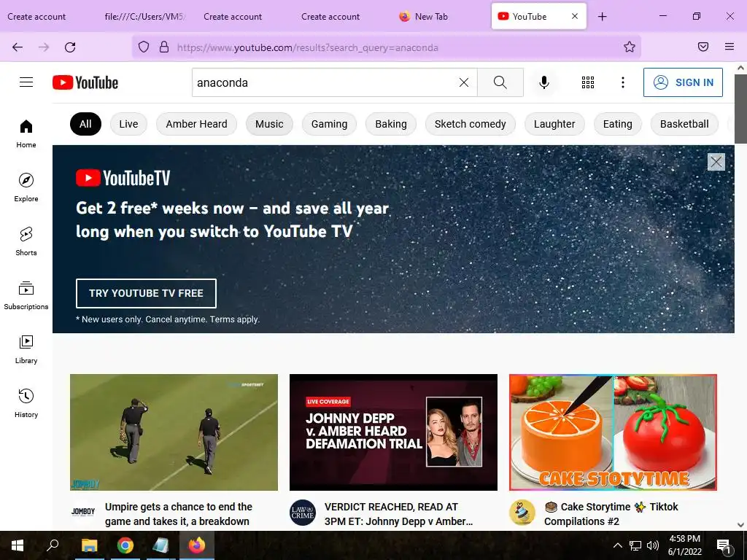The width and height of the screenshot is (747, 560).
Task: Select the Amber Heard filter chip
Action: pyautogui.click(x=196, y=124)
